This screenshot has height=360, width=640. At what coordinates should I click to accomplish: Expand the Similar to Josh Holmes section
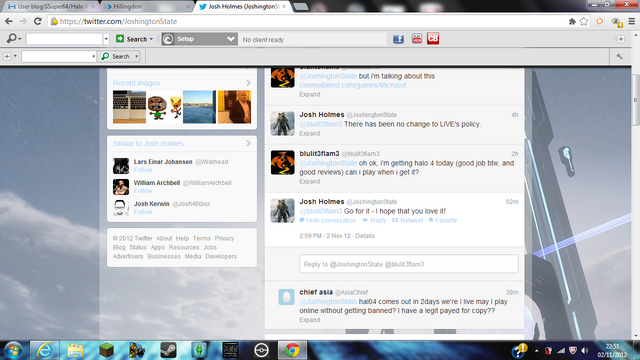(x=248, y=143)
